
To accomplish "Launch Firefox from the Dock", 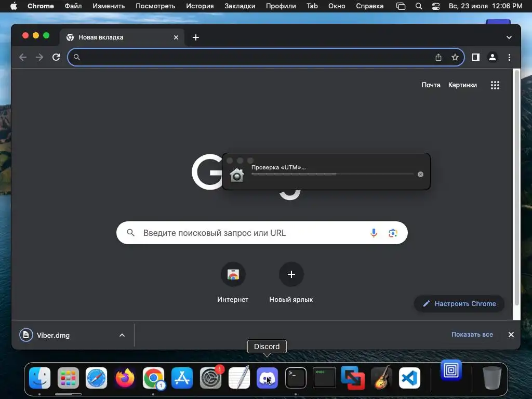I will click(x=125, y=378).
